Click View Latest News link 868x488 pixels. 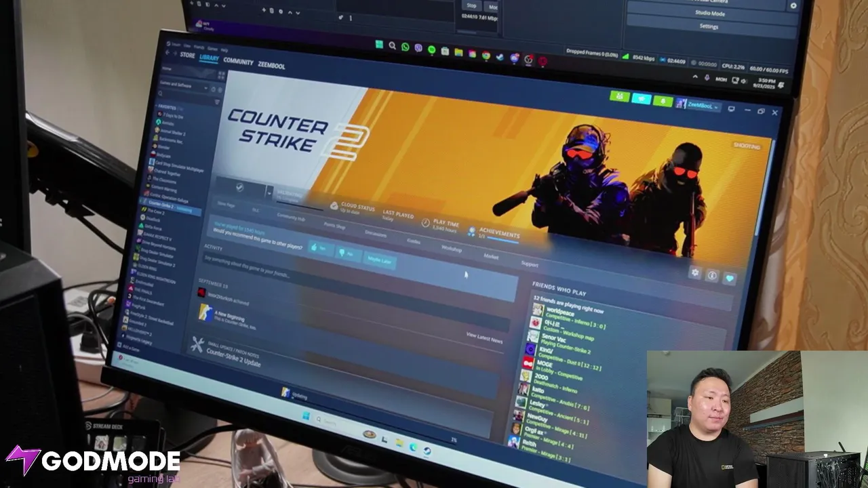(x=484, y=338)
